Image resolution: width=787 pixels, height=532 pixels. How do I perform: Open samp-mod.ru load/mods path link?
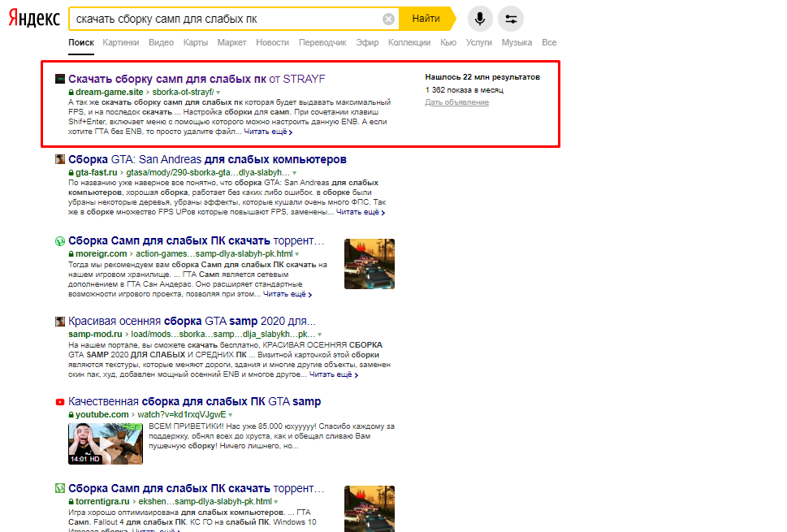click(x=223, y=335)
